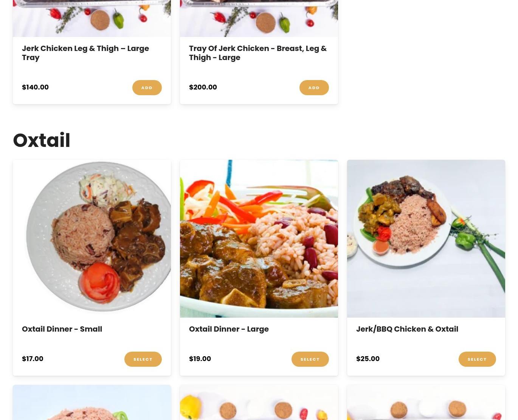The image size is (518, 420).
Task: Open Tray Of Jerk Chicken Breast title
Action: [258, 53]
